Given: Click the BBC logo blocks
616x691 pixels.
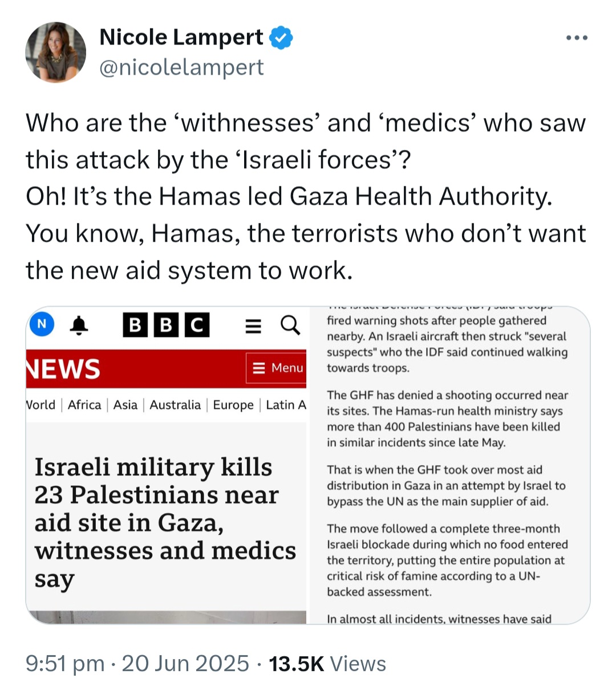Looking at the screenshot, I should 167,325.
